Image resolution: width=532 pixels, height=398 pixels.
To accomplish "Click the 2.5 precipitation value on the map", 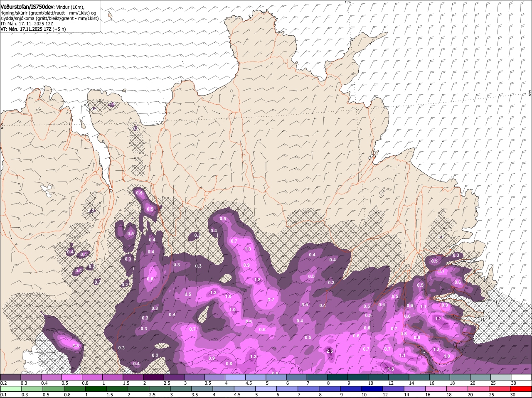I will [x=330, y=351].
